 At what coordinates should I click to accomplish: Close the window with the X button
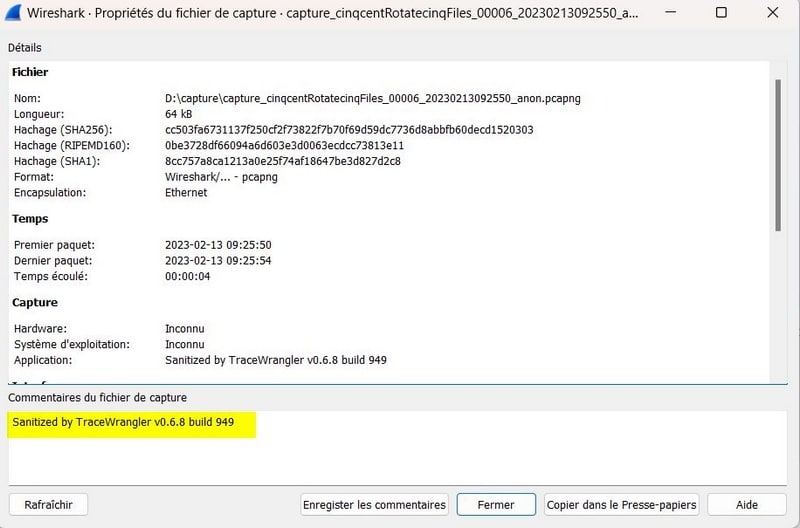(772, 12)
